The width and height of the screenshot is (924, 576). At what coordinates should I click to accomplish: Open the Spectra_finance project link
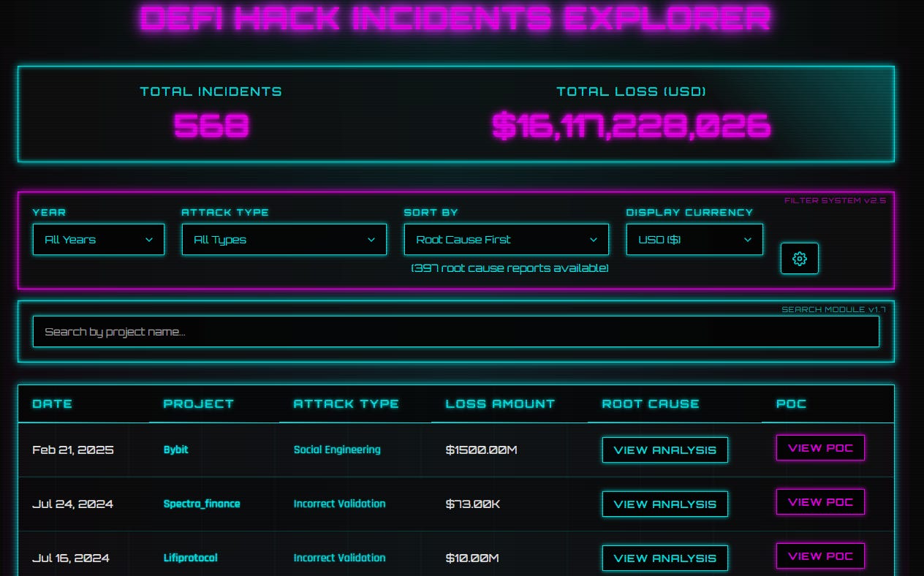202,504
